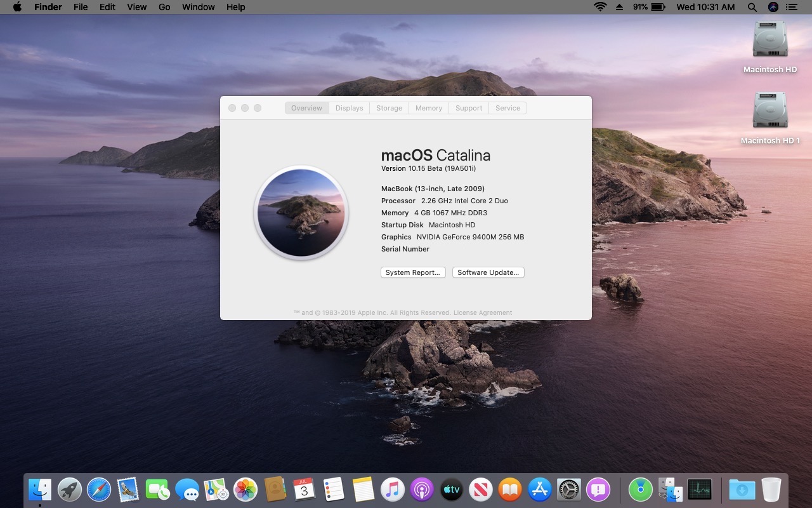
Task: Open Photos flower icon in Dock
Action: pyautogui.click(x=246, y=490)
